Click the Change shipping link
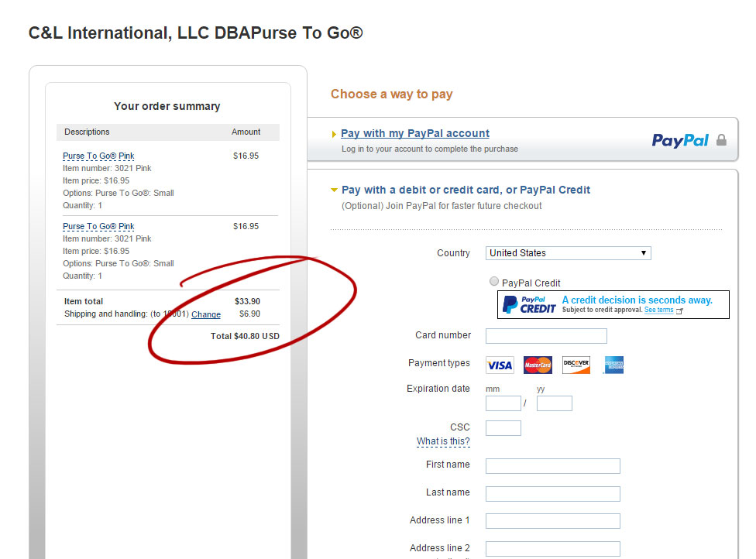Image resolution: width=756 pixels, height=559 pixels. (206, 314)
